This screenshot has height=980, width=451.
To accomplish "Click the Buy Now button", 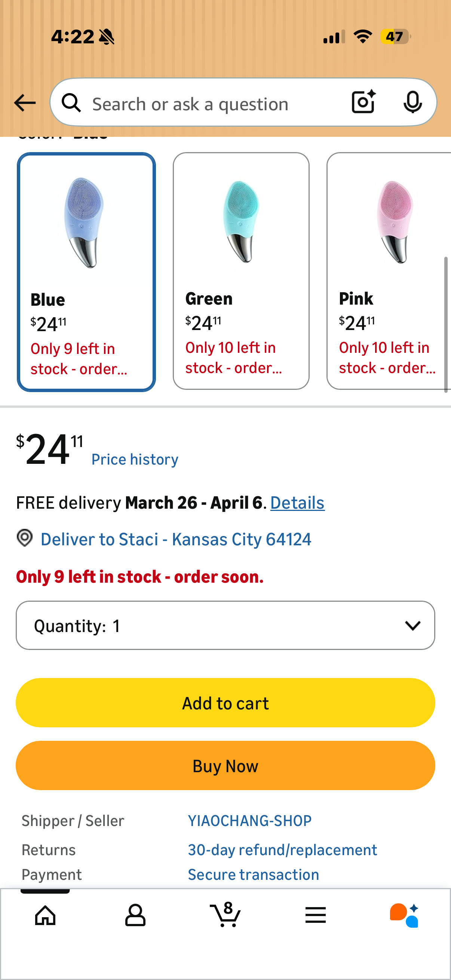I will [225, 765].
